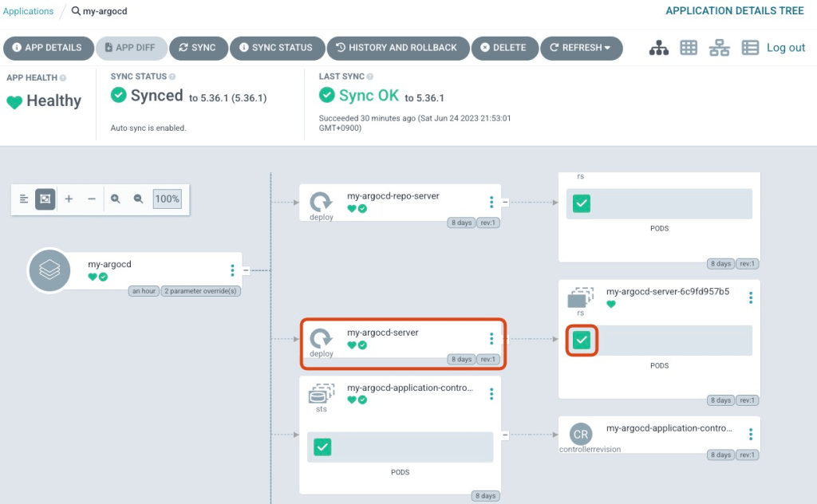Click the 100% zoom level box
The image size is (817, 504).
(167, 199)
